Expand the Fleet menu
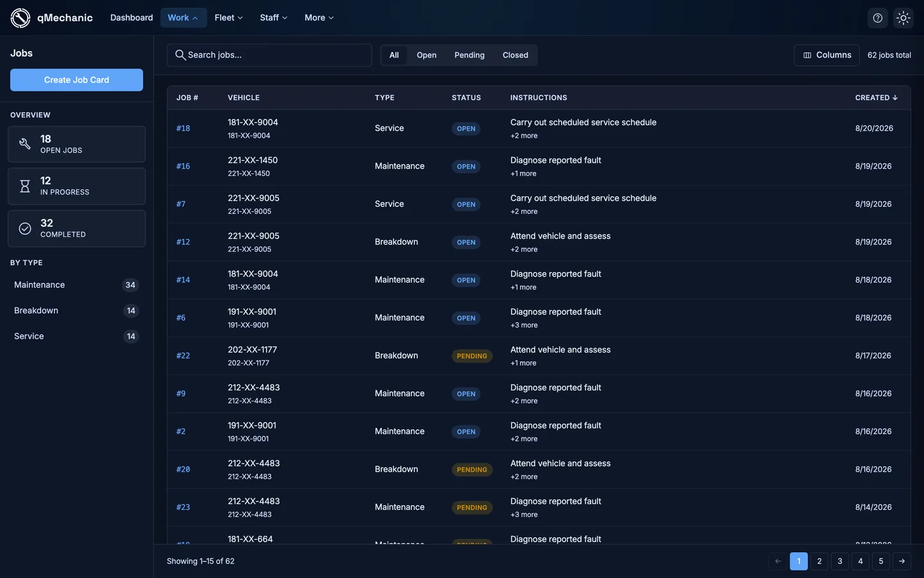Viewport: 924px width, 578px height. pyautogui.click(x=228, y=18)
